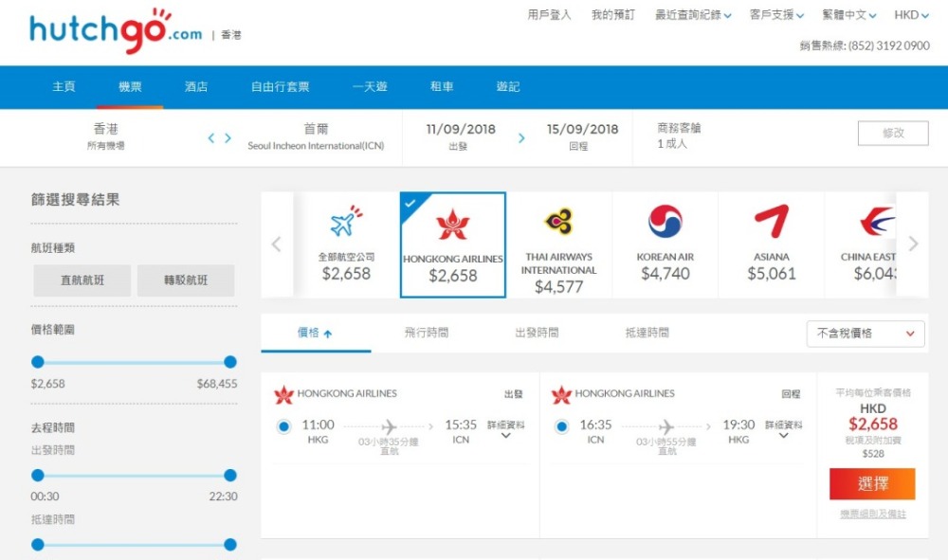Click the sales hotline (852) 3192 0900
The image size is (948, 560).
click(865, 45)
